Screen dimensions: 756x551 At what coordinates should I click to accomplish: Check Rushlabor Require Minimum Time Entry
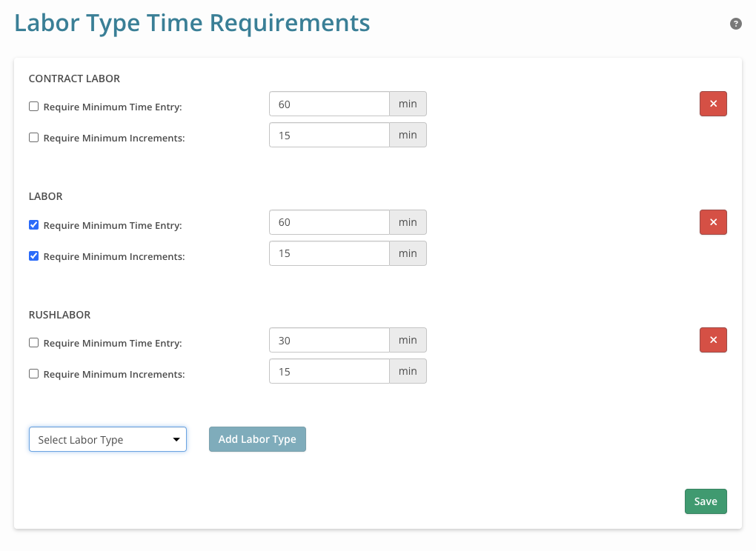[x=33, y=343]
